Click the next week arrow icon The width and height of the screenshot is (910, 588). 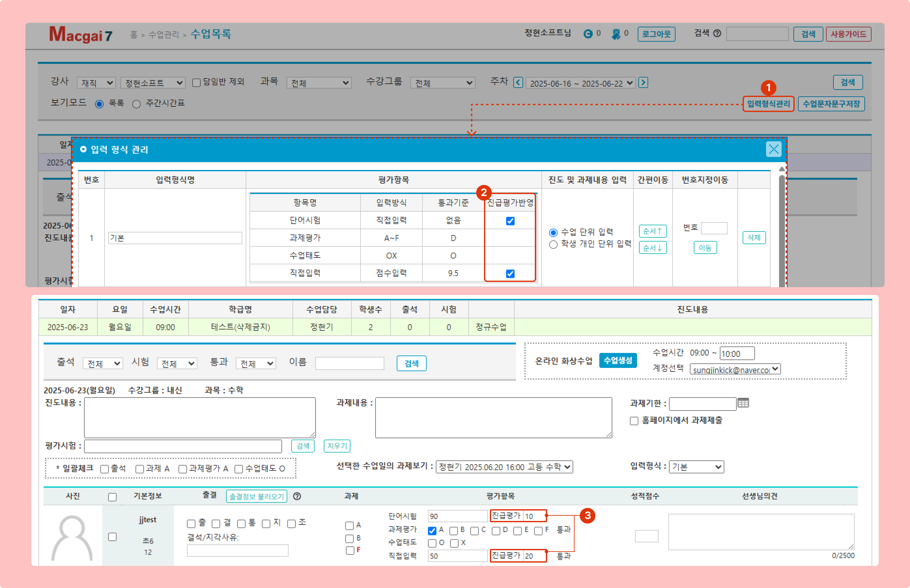[x=643, y=82]
